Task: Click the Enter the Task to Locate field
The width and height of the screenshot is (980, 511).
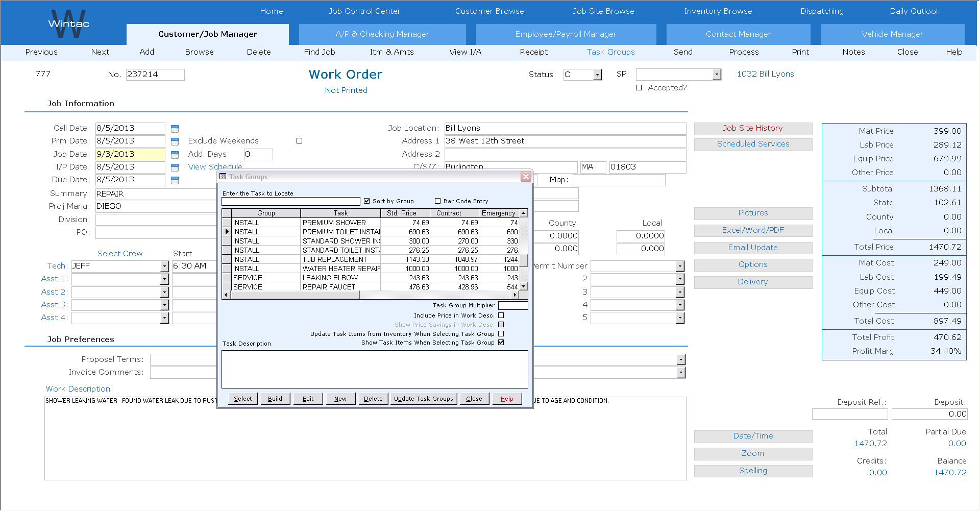Action: click(x=291, y=202)
